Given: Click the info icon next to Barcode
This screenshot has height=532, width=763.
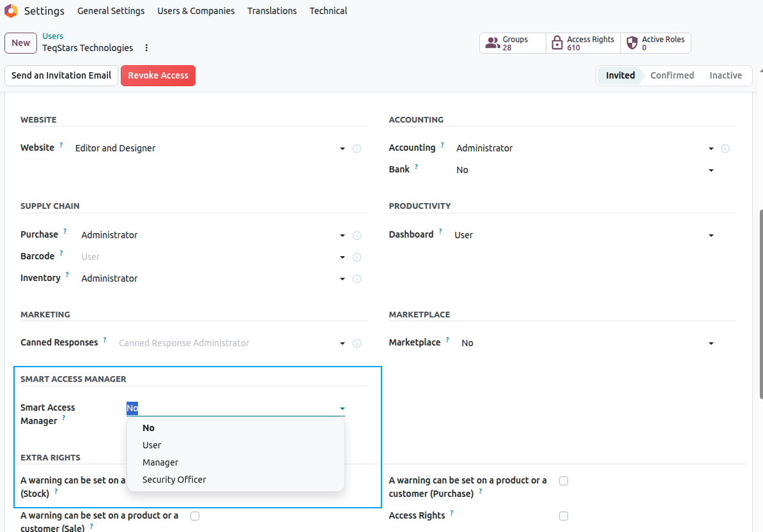Looking at the screenshot, I should (357, 257).
